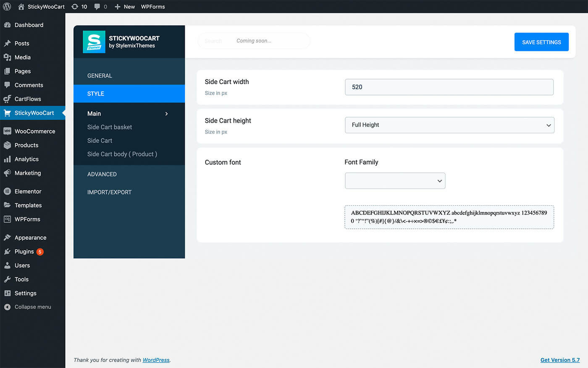Click the Posts pin icon
588x368 pixels.
(x=7, y=43)
